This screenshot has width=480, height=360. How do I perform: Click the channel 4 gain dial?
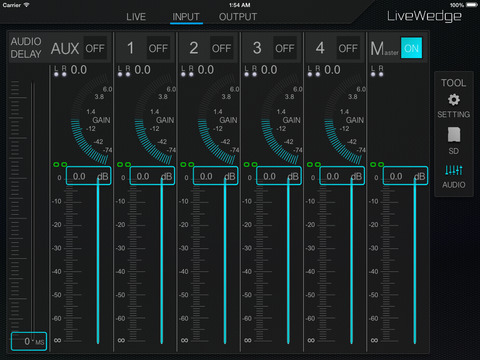tap(345, 119)
